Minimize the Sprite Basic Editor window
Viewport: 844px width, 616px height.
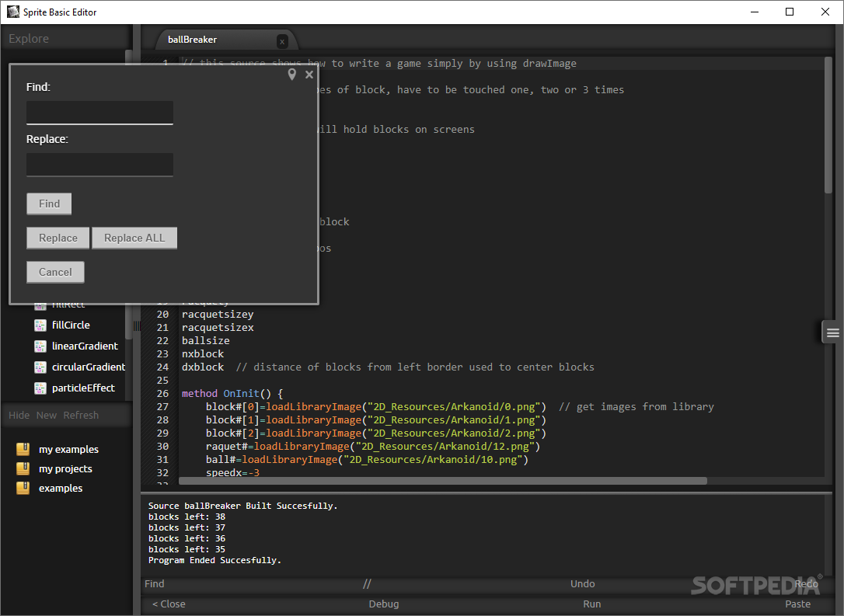click(x=755, y=12)
